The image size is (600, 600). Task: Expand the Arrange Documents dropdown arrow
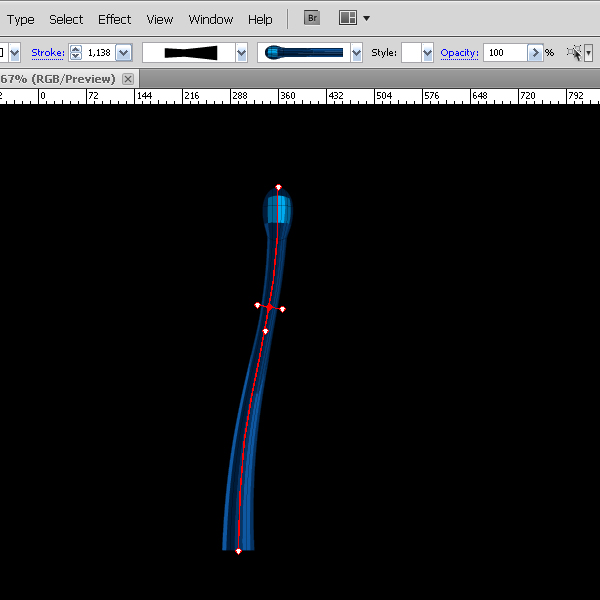point(366,18)
